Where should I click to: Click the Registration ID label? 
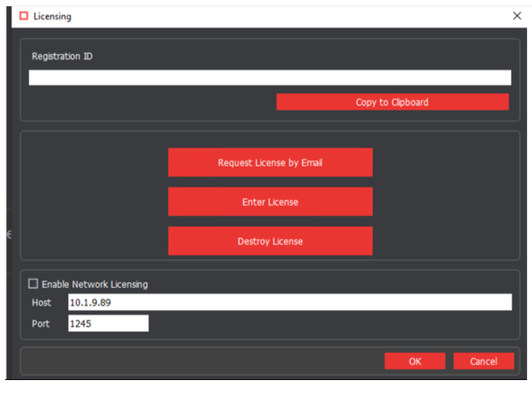tap(62, 56)
